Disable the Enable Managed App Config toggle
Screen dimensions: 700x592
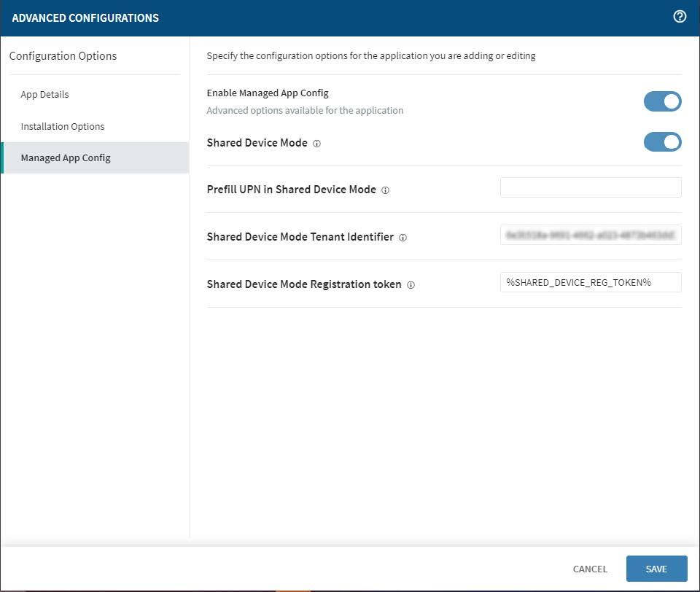click(x=662, y=101)
